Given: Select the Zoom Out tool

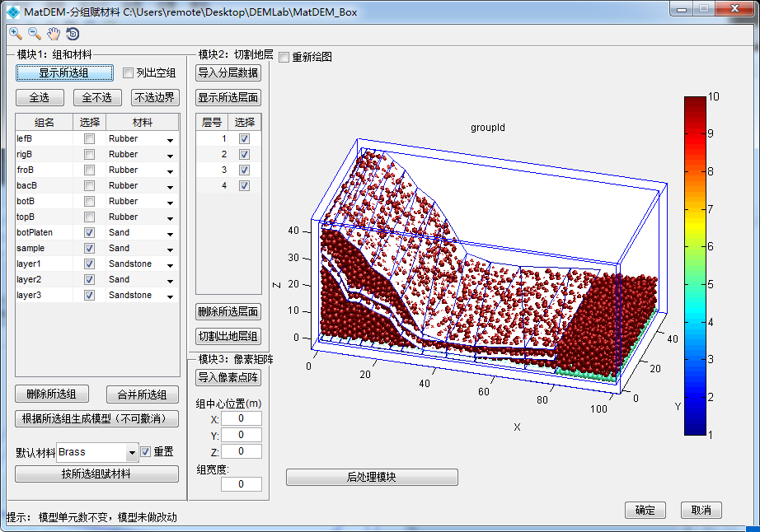Looking at the screenshot, I should 35,34.
